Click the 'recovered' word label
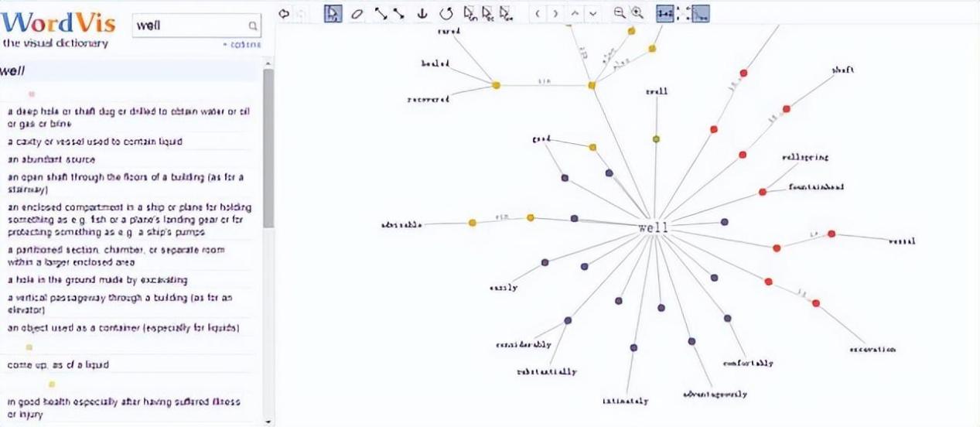 [x=428, y=99]
